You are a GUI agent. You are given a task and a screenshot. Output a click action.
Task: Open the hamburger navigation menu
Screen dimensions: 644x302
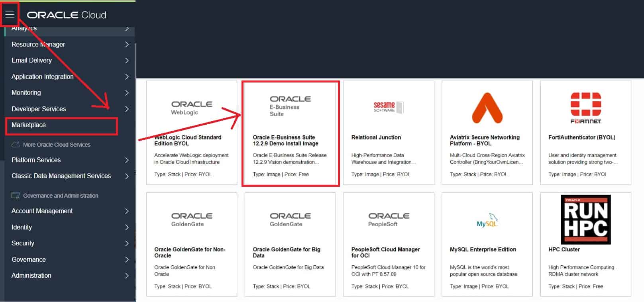click(x=10, y=15)
